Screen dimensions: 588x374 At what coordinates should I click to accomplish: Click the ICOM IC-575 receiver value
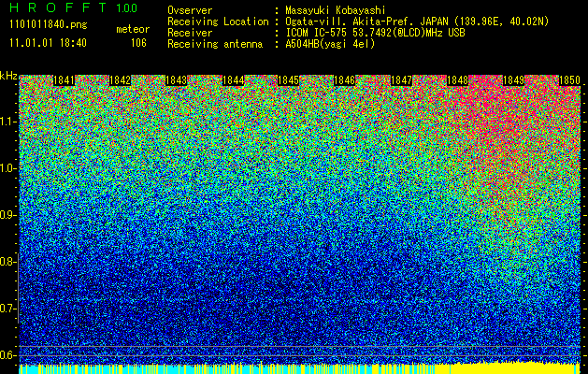[x=375, y=33]
